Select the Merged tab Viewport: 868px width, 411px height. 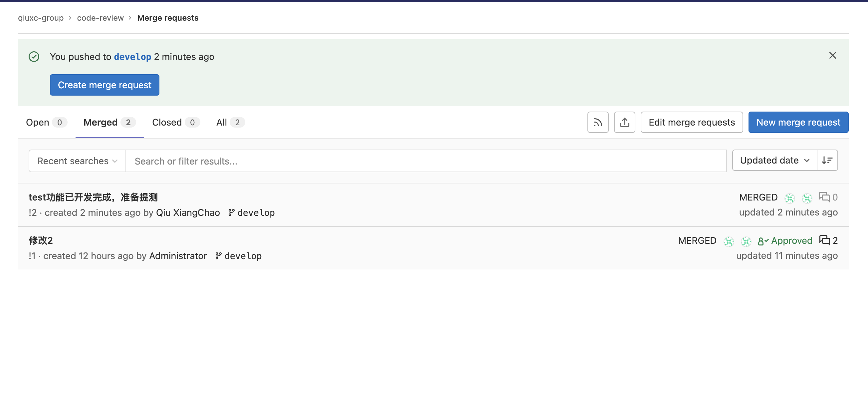pos(109,123)
